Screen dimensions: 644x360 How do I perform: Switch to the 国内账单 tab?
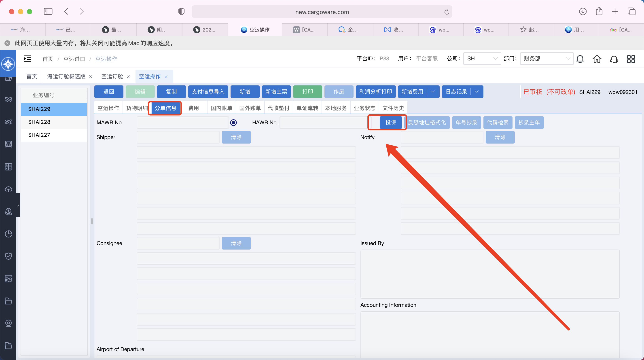click(x=221, y=108)
